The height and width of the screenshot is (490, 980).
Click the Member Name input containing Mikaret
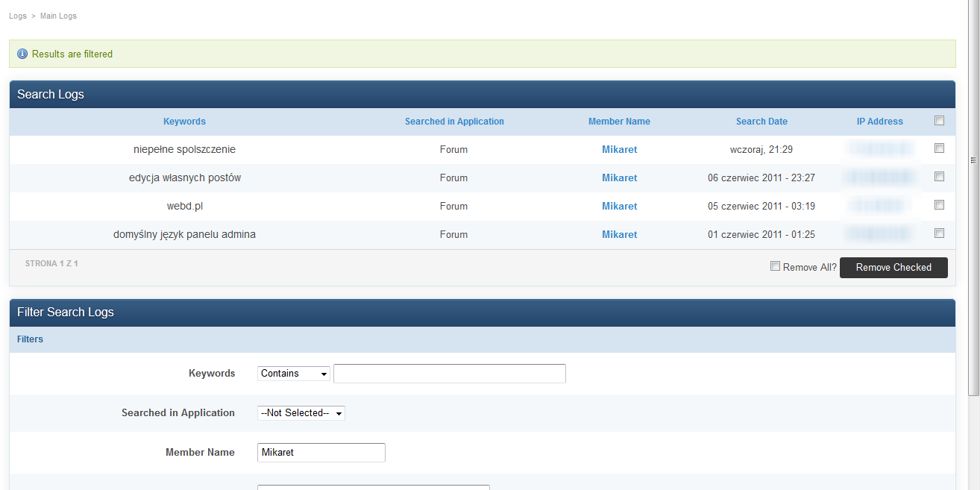[x=321, y=453]
